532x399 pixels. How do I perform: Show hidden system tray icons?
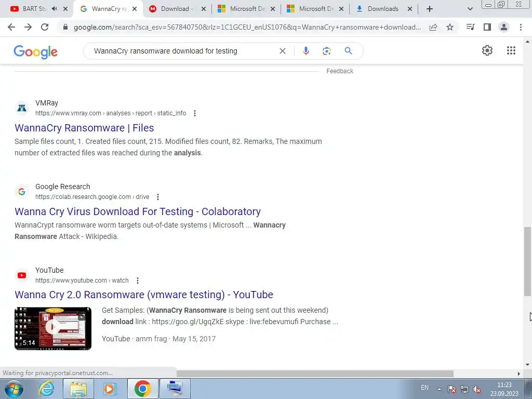[x=439, y=389]
